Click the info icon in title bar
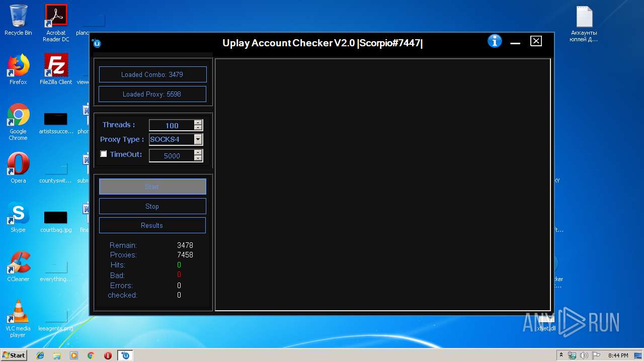The image size is (644, 362). pos(495,41)
